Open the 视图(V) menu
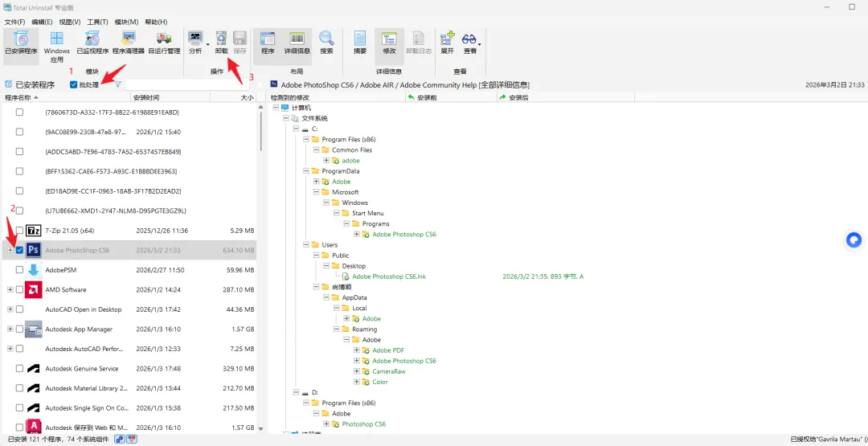The width and height of the screenshot is (868, 446). point(70,22)
